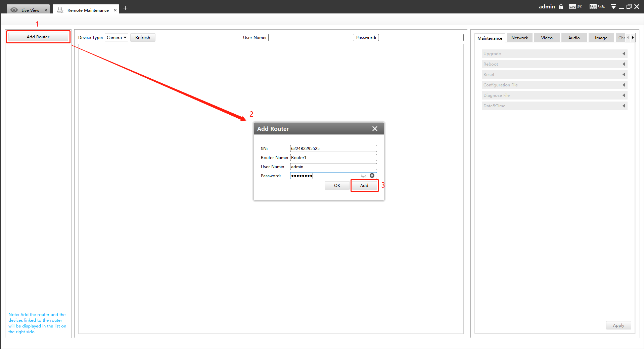Image resolution: width=644 pixels, height=349 pixels.
Task: Click the Apply button
Action: point(618,325)
